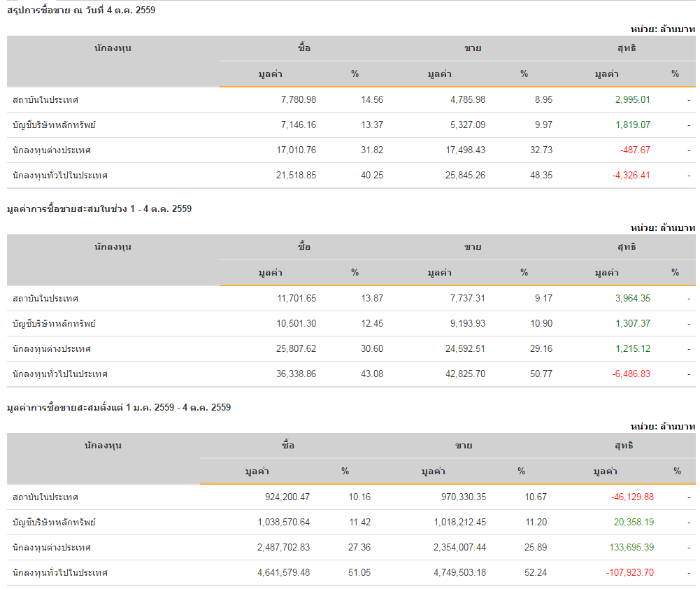Click the "สรุปการซื้อขาย ณ วันที่ 4 ต.ค. 2559" heading

(x=81, y=10)
